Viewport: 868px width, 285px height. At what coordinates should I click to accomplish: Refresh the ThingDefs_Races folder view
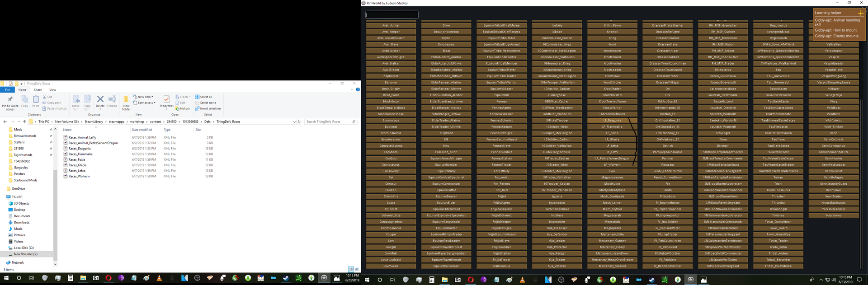click(299, 121)
